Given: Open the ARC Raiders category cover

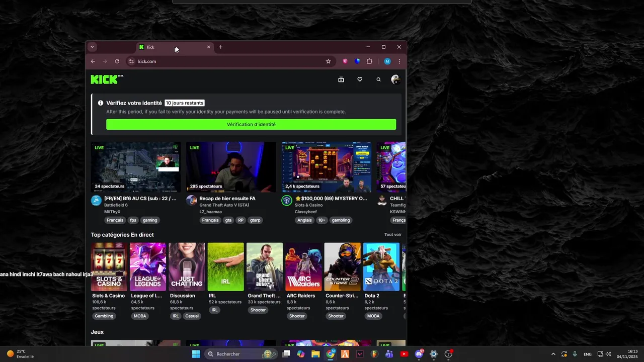Looking at the screenshot, I should tap(303, 267).
